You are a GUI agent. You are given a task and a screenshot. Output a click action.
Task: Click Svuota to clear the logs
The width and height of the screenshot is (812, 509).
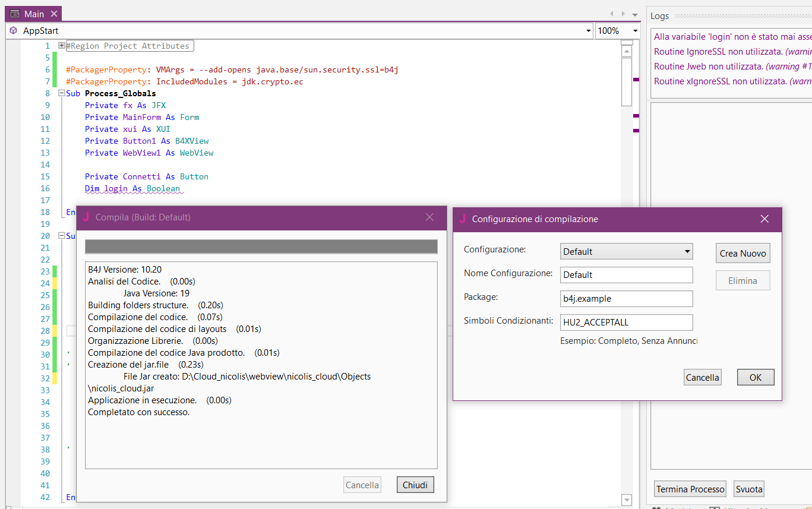click(x=748, y=489)
